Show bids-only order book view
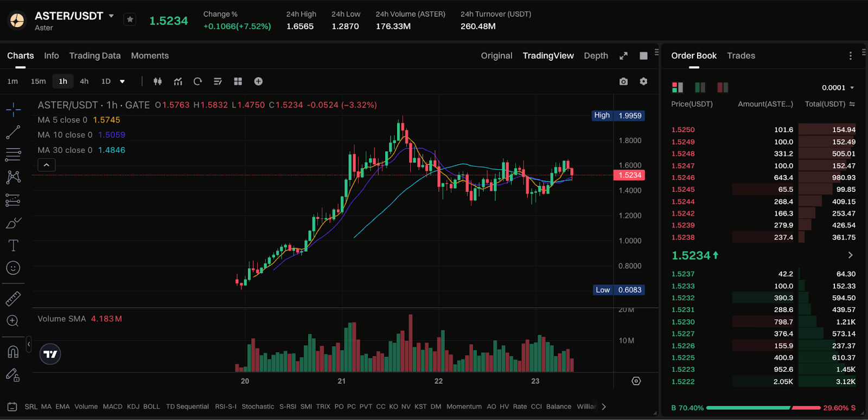The height and width of the screenshot is (420, 868). point(700,87)
